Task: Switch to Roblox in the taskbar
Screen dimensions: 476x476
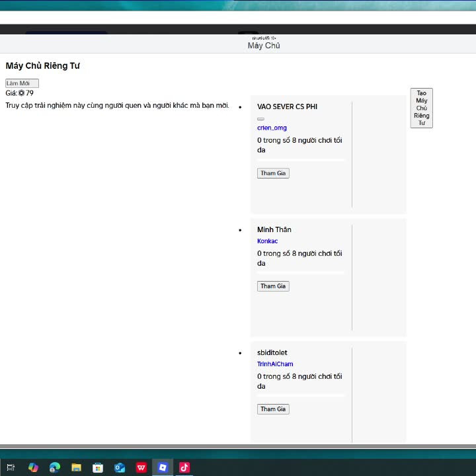Action: tap(163, 467)
